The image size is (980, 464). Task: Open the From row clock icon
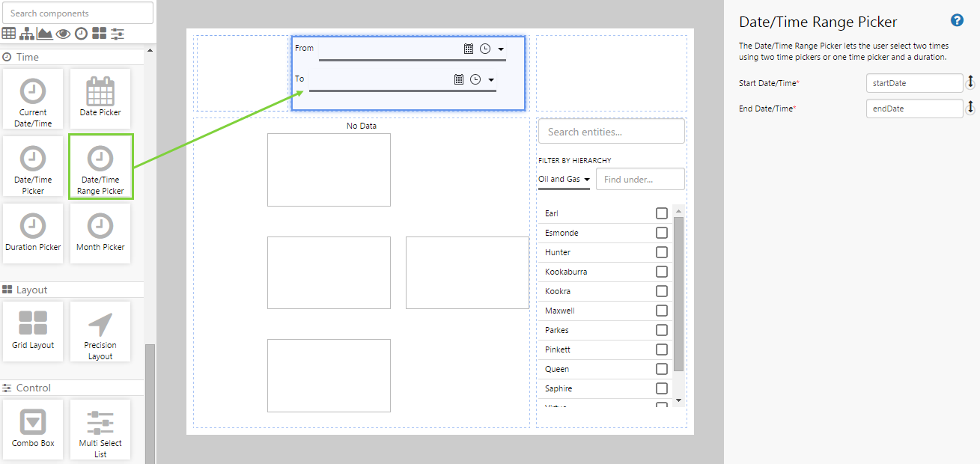click(485, 49)
